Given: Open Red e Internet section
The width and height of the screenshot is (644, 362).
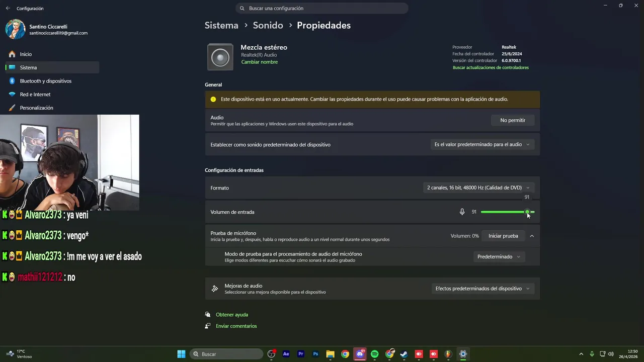Looking at the screenshot, I should [52, 95].
